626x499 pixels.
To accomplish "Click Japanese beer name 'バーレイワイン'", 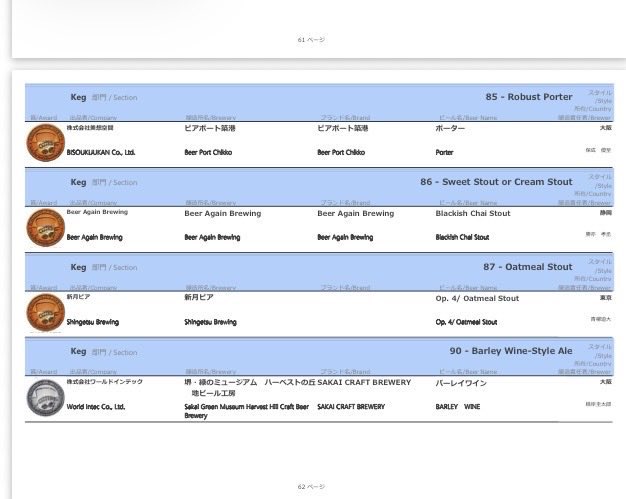I will tap(461, 383).
